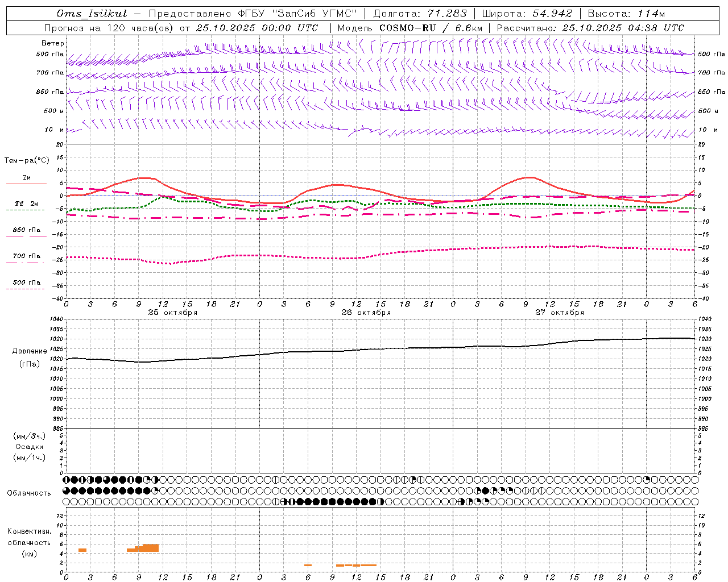Select the (км) unit label
This screenshot has width=728, height=582.
point(30,554)
